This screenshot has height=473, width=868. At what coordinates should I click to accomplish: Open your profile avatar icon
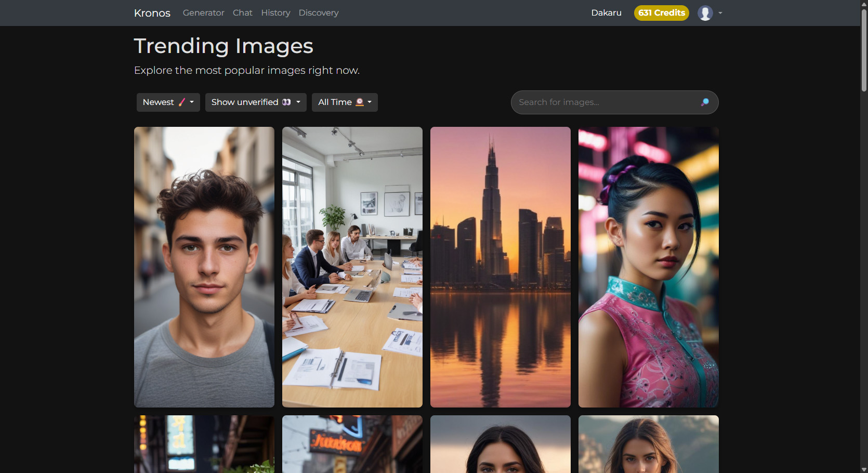(x=705, y=13)
